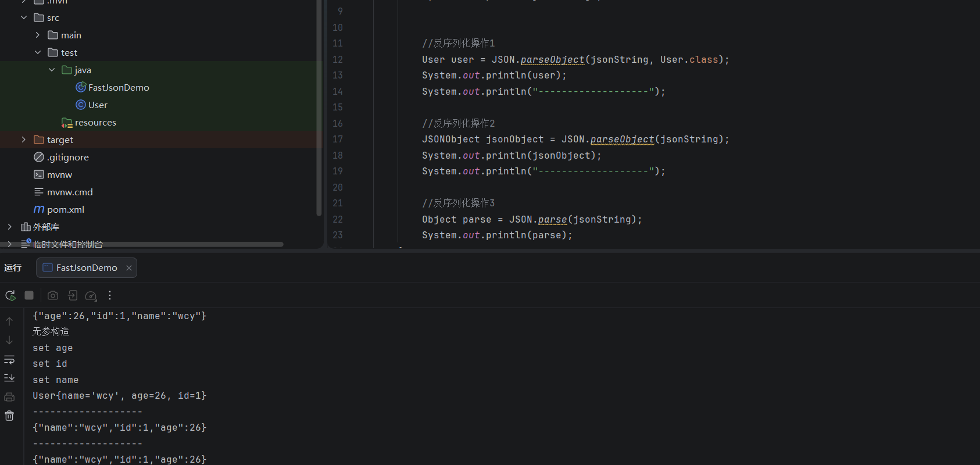Clear console with the trash icon

tap(9, 416)
